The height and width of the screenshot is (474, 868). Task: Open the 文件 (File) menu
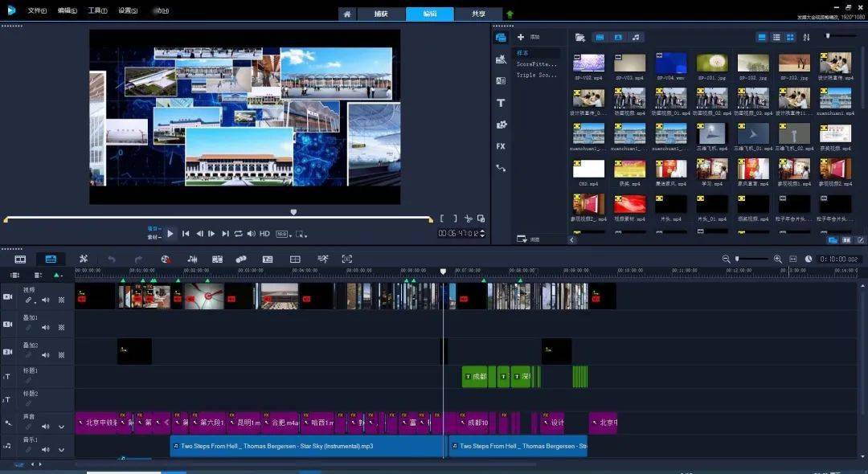37,11
